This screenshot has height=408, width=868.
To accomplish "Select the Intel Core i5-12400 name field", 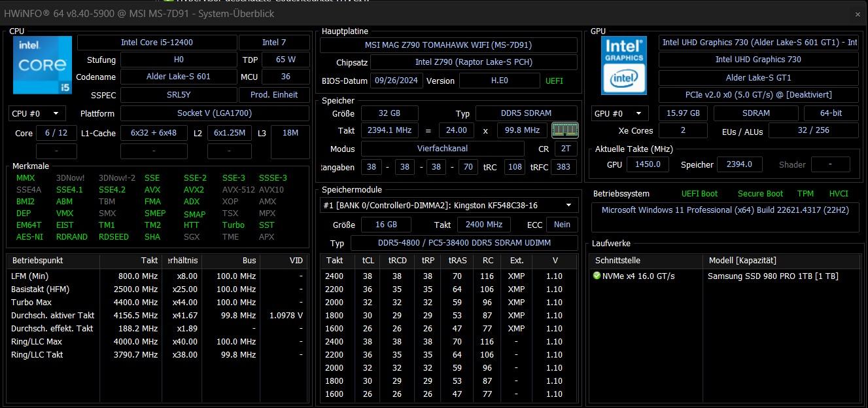I will point(157,43).
